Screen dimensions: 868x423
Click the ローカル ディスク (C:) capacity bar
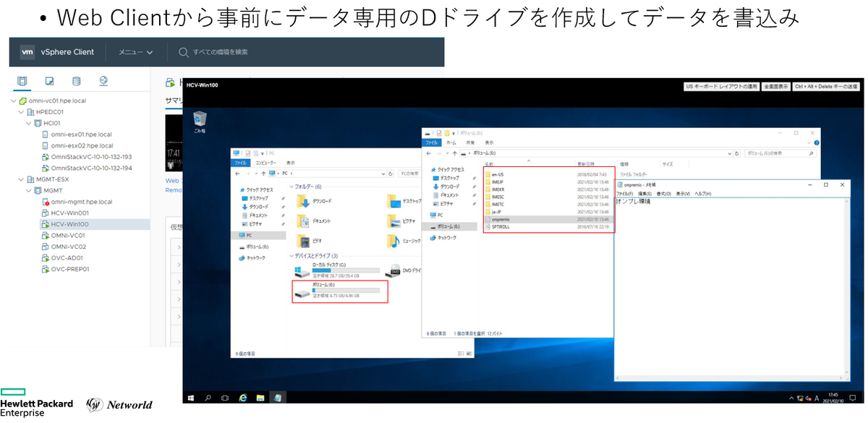pyautogui.click(x=345, y=270)
